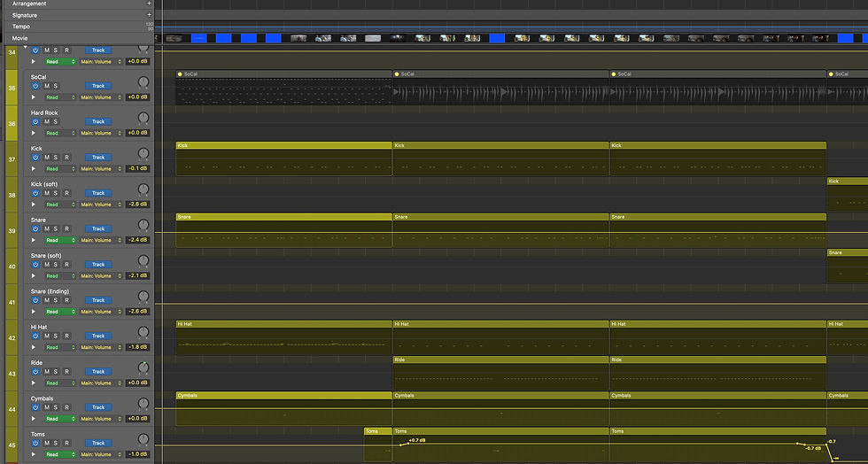Select the first Kick region in timeline

tap(284, 159)
